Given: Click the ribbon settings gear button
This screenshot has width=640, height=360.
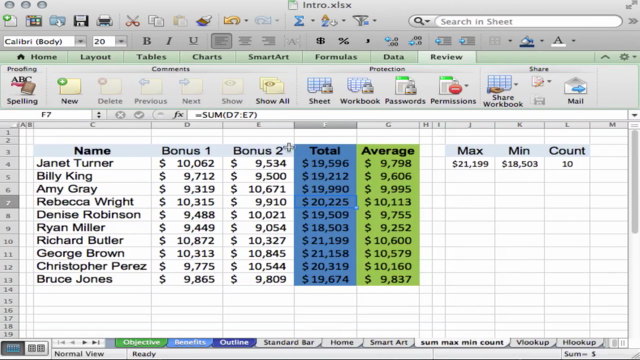Looking at the screenshot, I should point(624,57).
